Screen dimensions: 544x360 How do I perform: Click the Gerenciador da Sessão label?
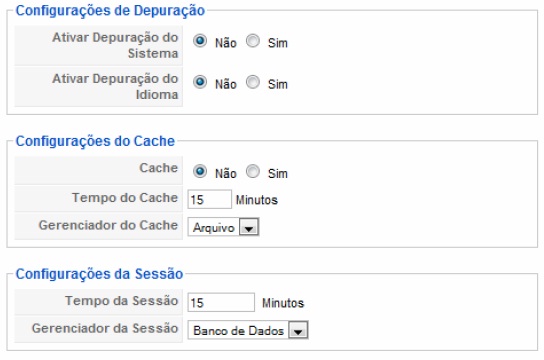pyautogui.click(x=105, y=328)
